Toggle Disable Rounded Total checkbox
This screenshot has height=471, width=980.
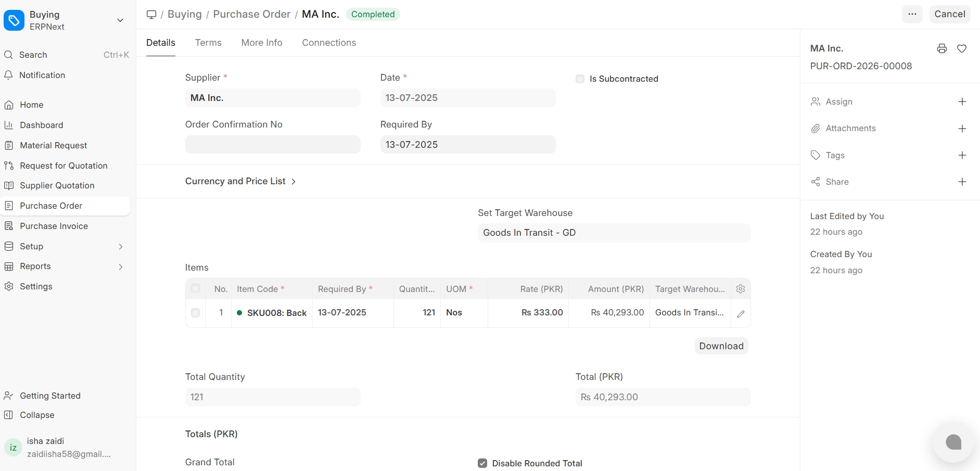482,463
